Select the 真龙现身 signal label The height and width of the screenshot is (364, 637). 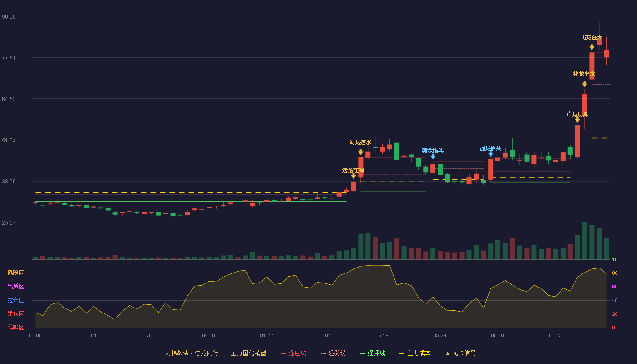(577, 114)
